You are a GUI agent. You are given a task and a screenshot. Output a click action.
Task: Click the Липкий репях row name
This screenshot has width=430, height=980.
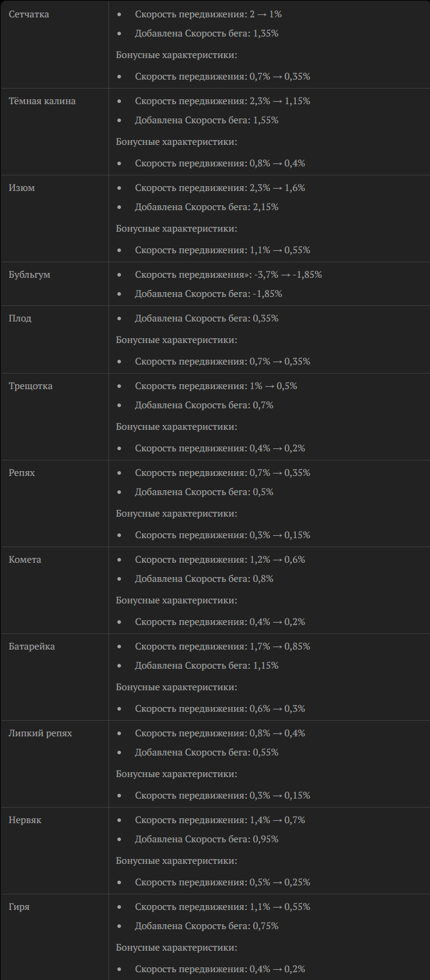point(40,733)
